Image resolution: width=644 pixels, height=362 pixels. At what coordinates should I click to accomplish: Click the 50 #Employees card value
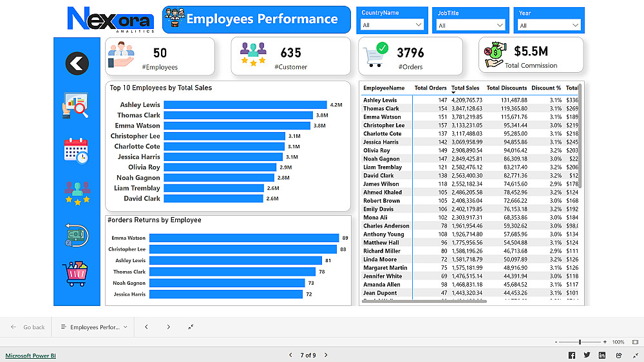[160, 53]
